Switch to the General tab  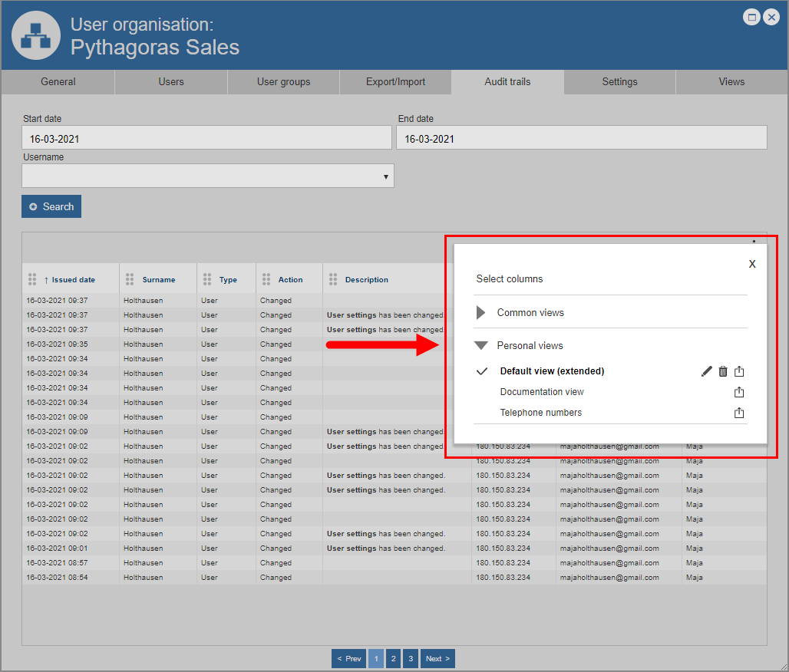58,82
